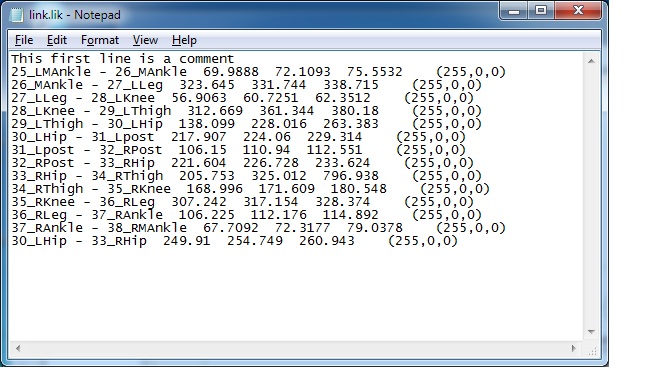Click the value 221.604
652x384 pixels.
tap(199, 163)
